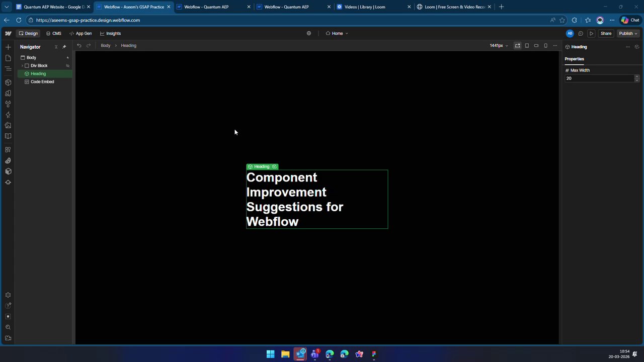Switch to Insights mode tab

pyautogui.click(x=110, y=33)
